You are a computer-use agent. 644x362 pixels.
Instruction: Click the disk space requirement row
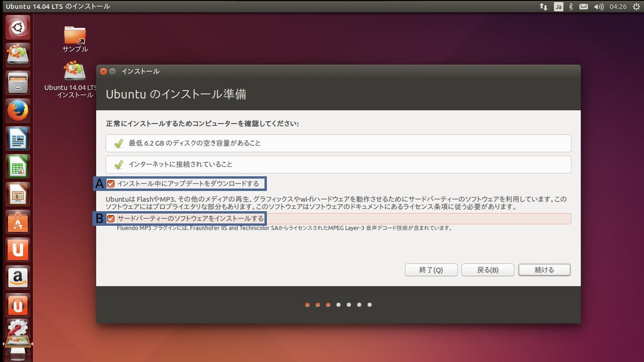[338, 143]
